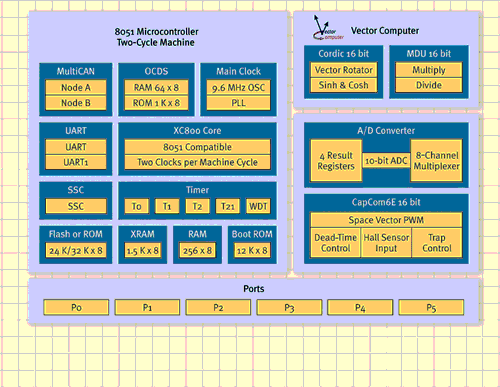Click the 12 K x 8 Boot ROM block

pyautogui.click(x=252, y=250)
